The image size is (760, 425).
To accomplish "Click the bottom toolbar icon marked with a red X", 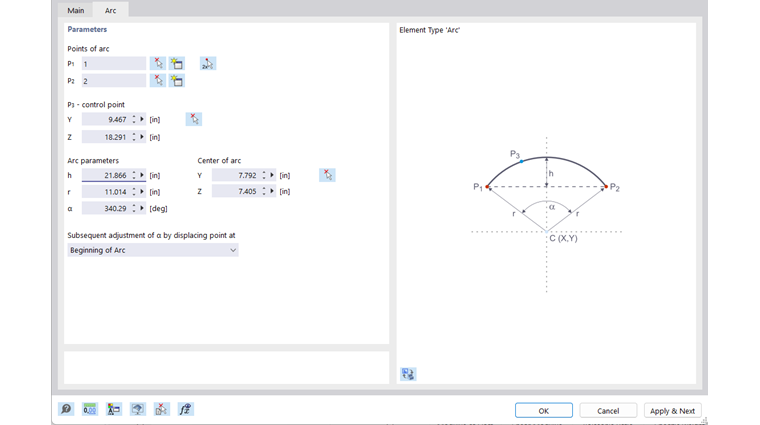I will click(x=161, y=409).
